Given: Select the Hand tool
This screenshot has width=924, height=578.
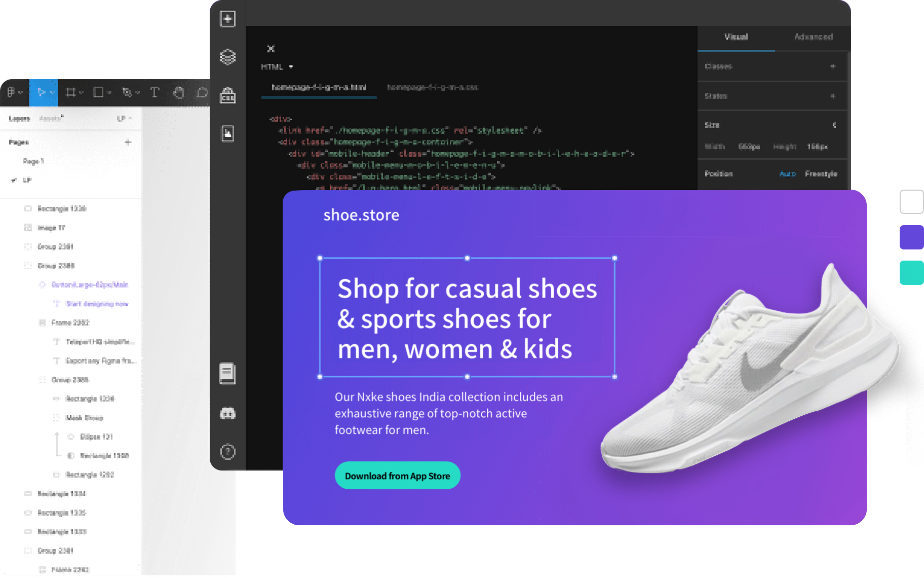Looking at the screenshot, I should click(178, 92).
